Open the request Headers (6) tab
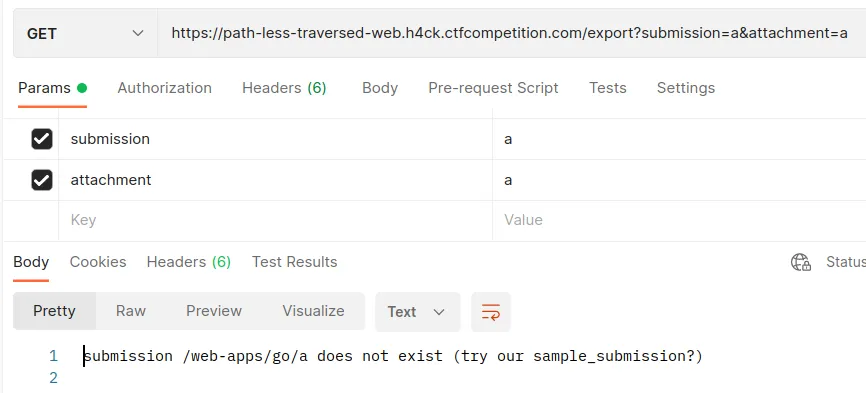The image size is (866, 393). coord(284,88)
